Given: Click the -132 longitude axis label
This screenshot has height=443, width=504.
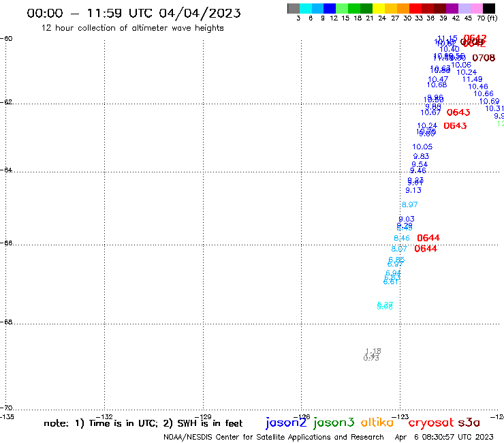Looking at the screenshot, I should point(104,417).
